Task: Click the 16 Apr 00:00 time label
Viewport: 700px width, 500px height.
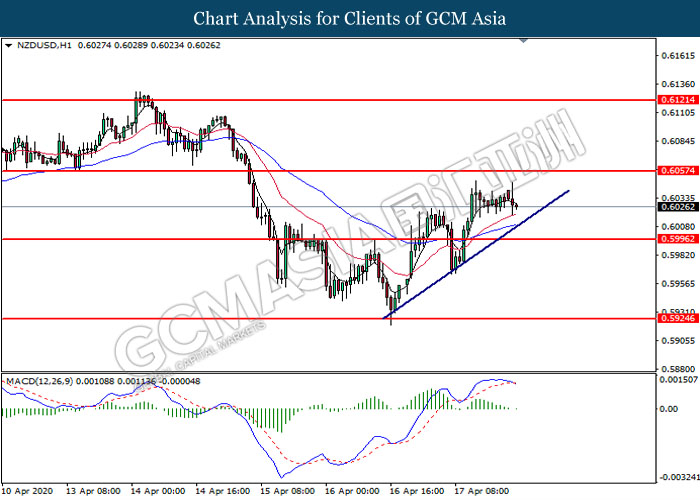Action: [x=353, y=492]
